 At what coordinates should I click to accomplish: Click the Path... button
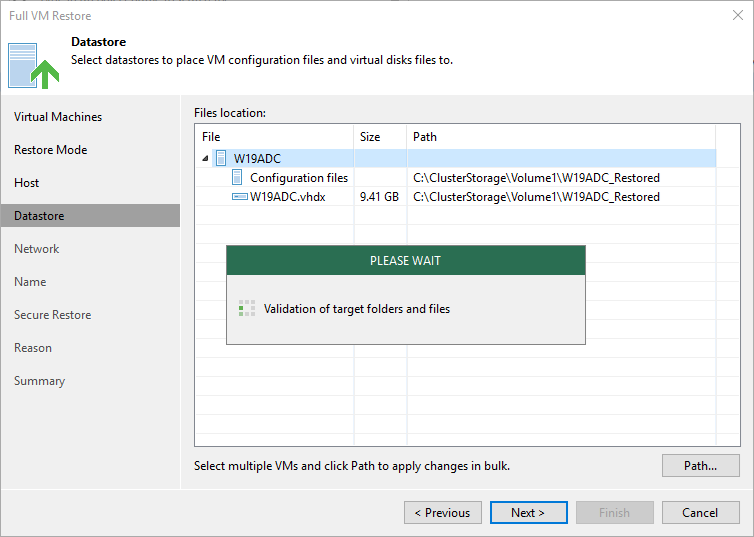(x=701, y=465)
